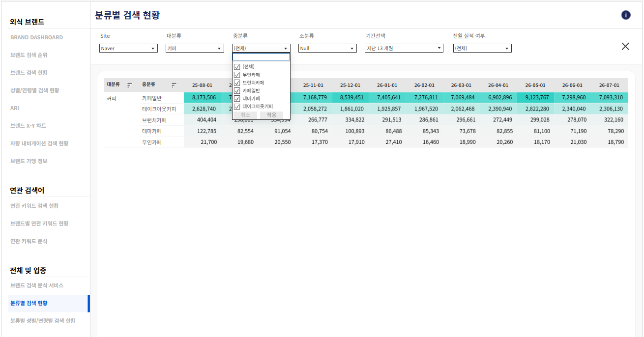Click the cell with value 404,404

pyautogui.click(x=203, y=120)
